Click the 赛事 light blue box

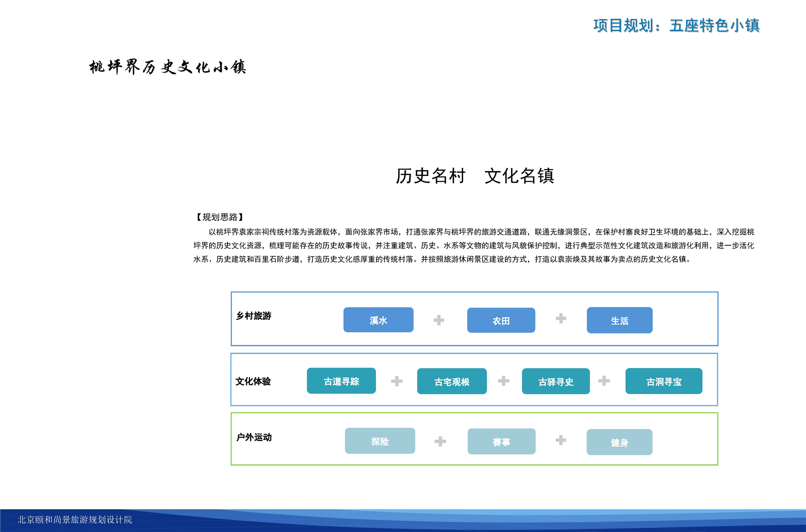coord(502,441)
